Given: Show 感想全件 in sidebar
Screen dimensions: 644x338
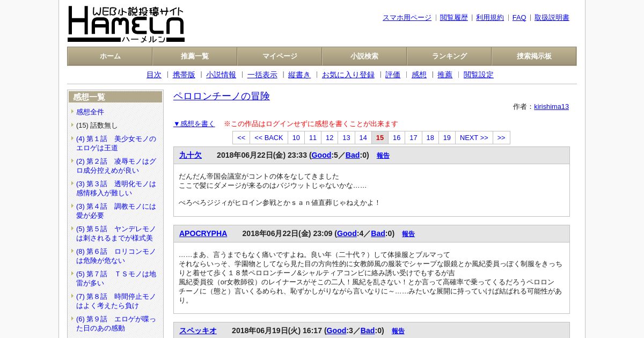Looking at the screenshot, I should coord(90,112).
